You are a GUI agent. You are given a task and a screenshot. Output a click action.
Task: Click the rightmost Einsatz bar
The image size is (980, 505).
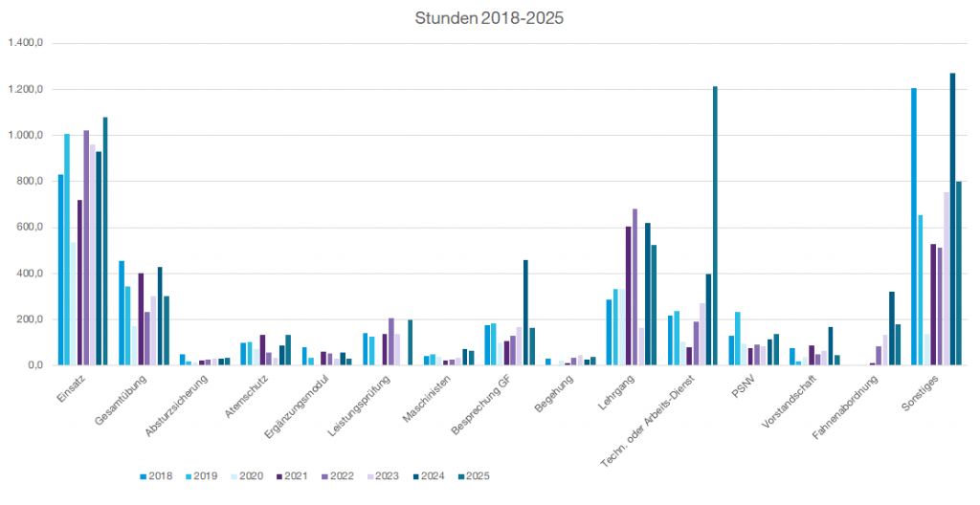(105, 241)
